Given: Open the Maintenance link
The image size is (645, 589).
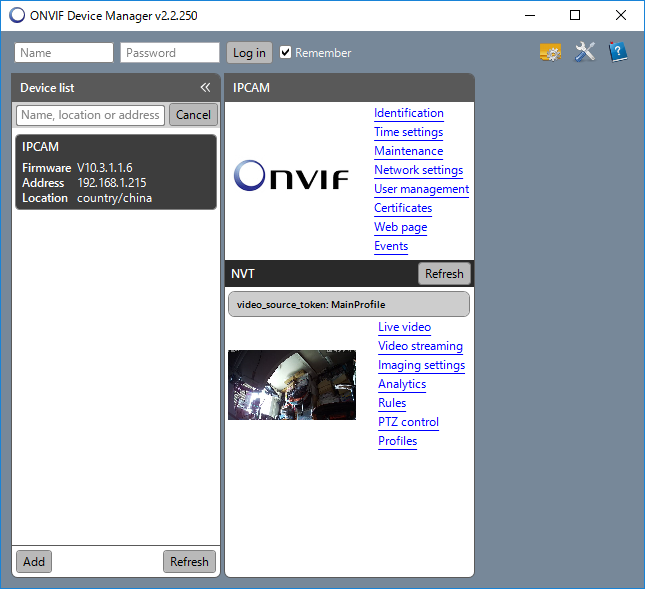Looking at the screenshot, I should 408,151.
